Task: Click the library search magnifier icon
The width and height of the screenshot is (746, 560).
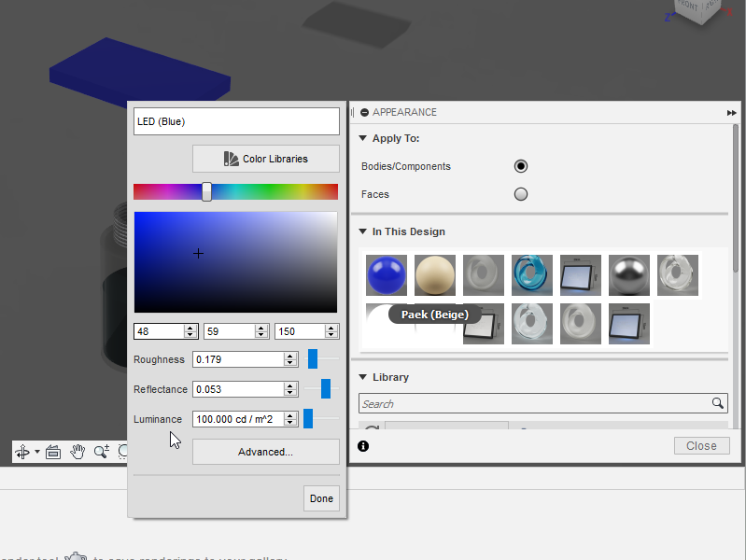Action: 717,403
